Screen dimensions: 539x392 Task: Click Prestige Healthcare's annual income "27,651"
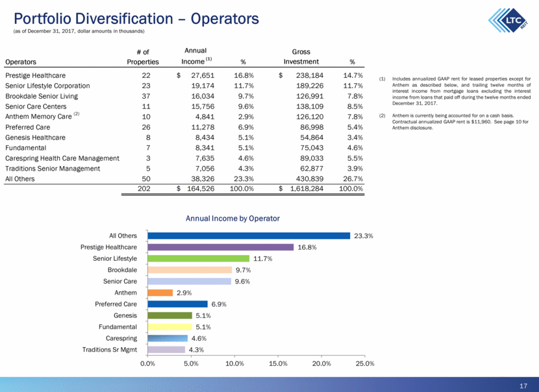[203, 75]
